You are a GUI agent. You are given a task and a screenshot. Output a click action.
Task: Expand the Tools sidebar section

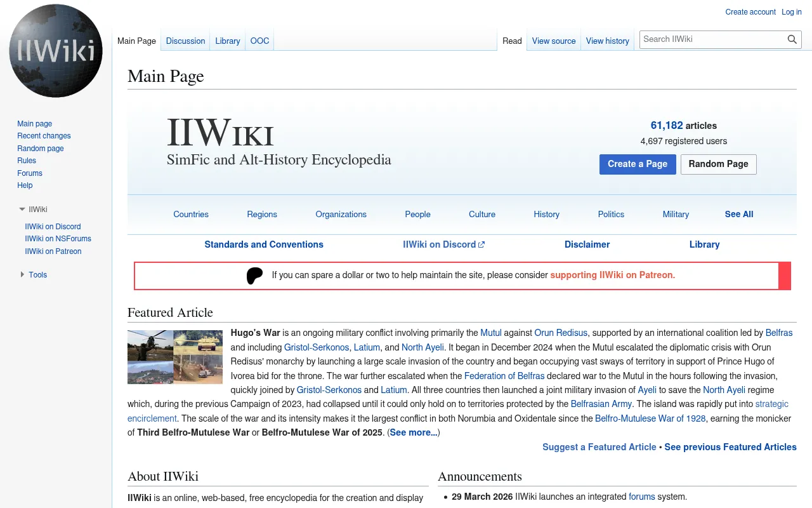(33, 275)
